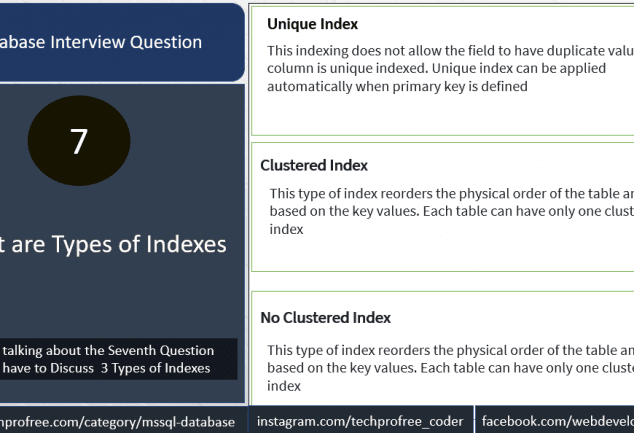634x433 pixels.
Task: Click the black circle with number 7
Action: click(79, 141)
